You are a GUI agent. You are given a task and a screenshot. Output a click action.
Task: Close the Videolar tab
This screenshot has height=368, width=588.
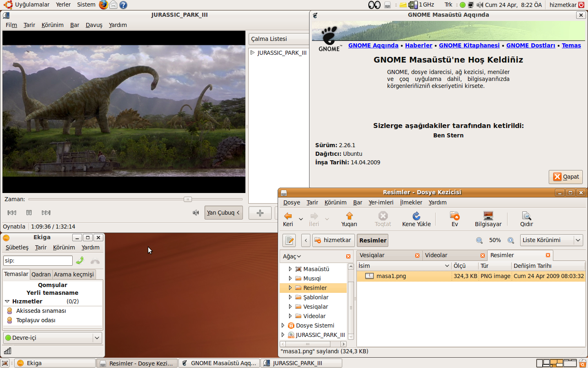483,255
